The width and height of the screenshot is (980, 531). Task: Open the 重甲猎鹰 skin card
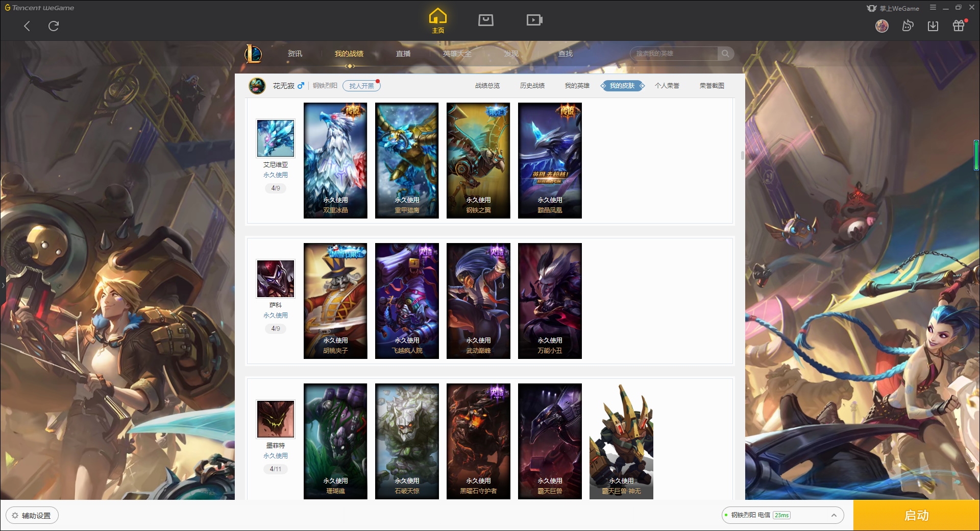point(407,160)
